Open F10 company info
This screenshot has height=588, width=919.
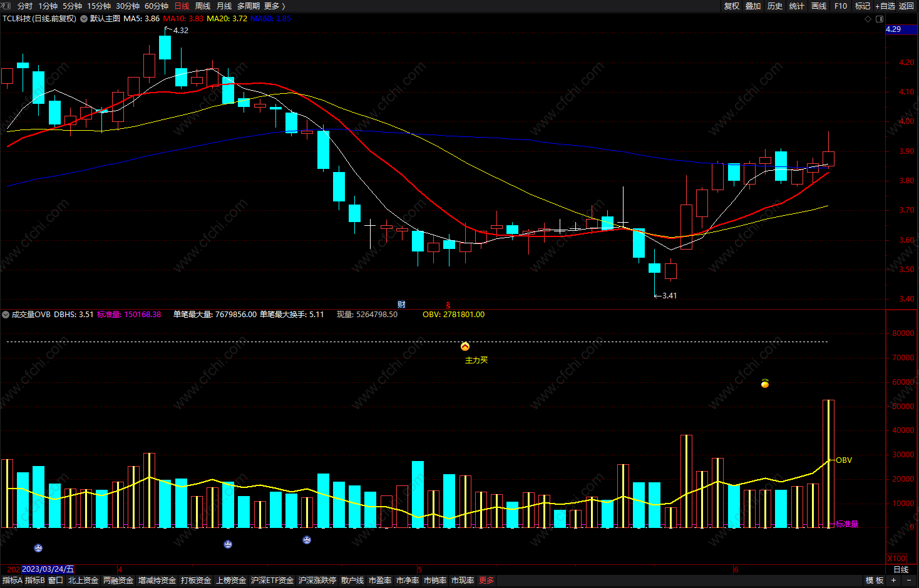[841, 6]
